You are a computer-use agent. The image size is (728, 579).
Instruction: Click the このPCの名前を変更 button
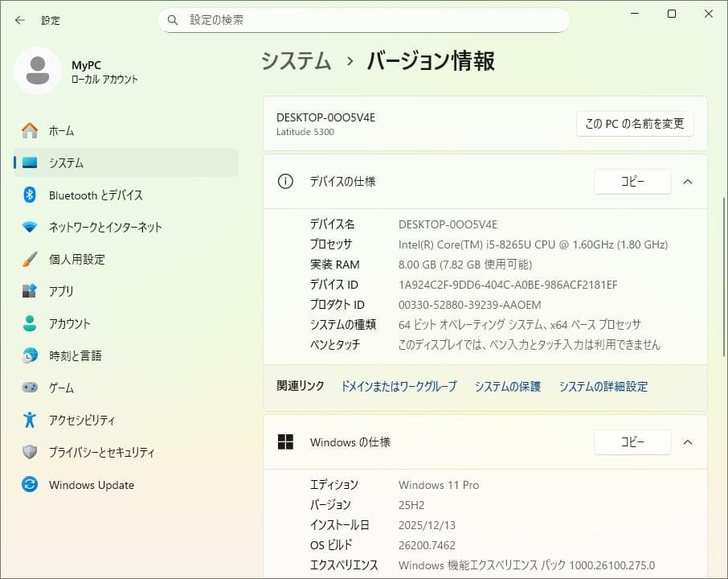coord(634,124)
